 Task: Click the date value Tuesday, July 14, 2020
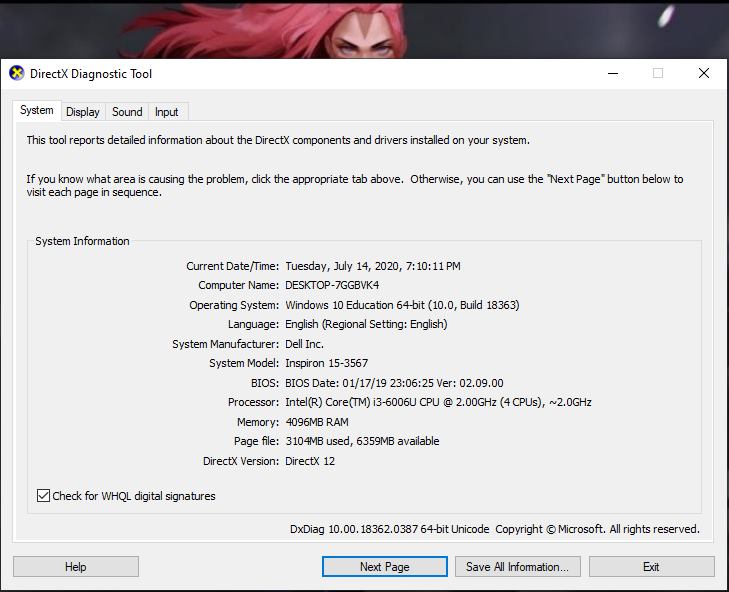coord(343,266)
